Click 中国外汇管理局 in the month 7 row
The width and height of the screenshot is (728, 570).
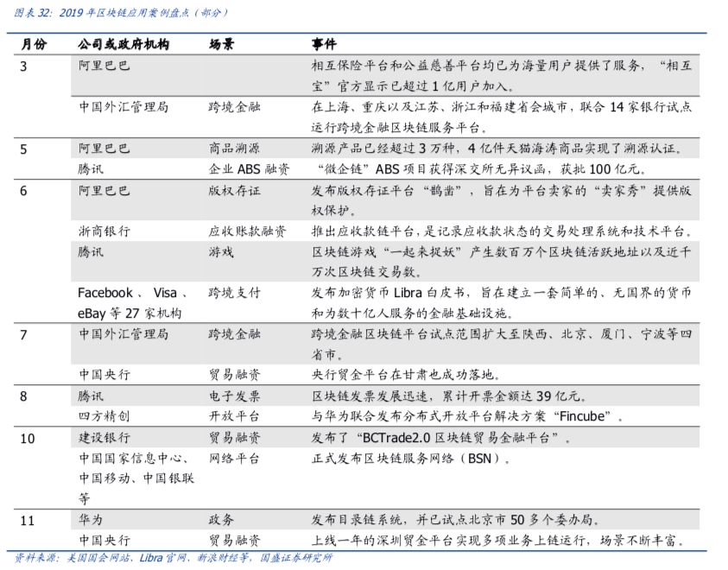click(x=123, y=334)
